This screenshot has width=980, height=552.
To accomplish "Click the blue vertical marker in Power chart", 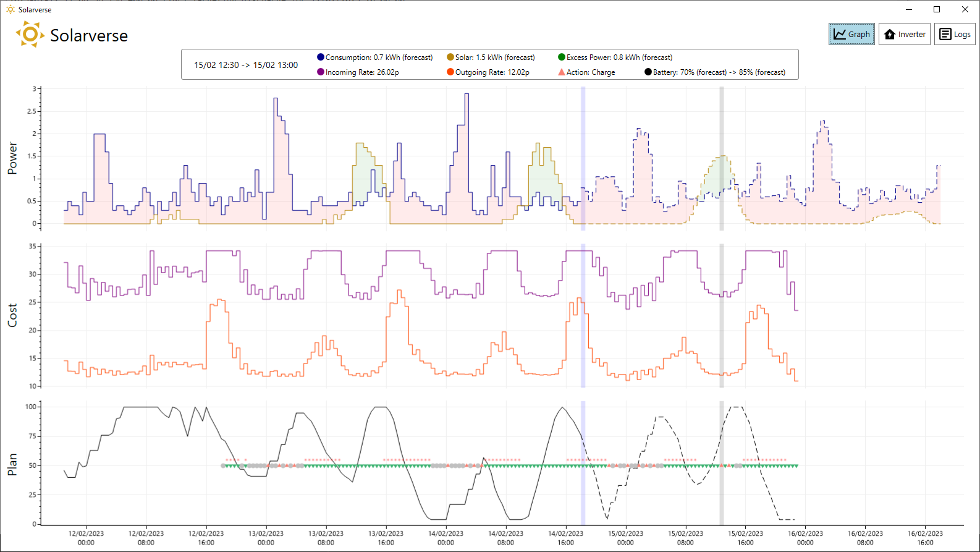I will click(x=583, y=159).
